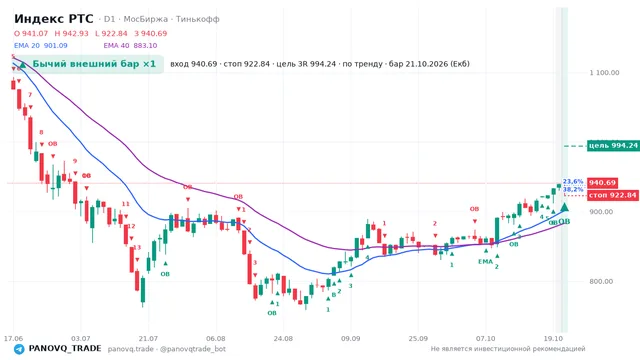Click the 06.08 date axis label

click(216, 338)
